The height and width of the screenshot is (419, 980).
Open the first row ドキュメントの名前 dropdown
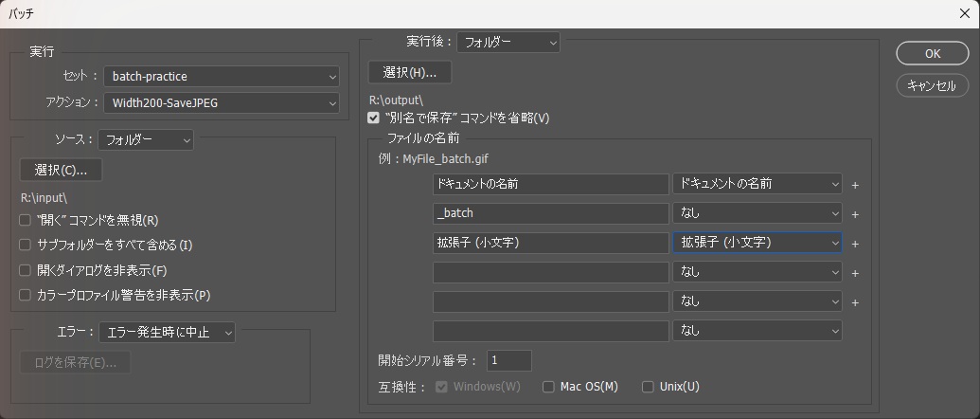(x=757, y=184)
